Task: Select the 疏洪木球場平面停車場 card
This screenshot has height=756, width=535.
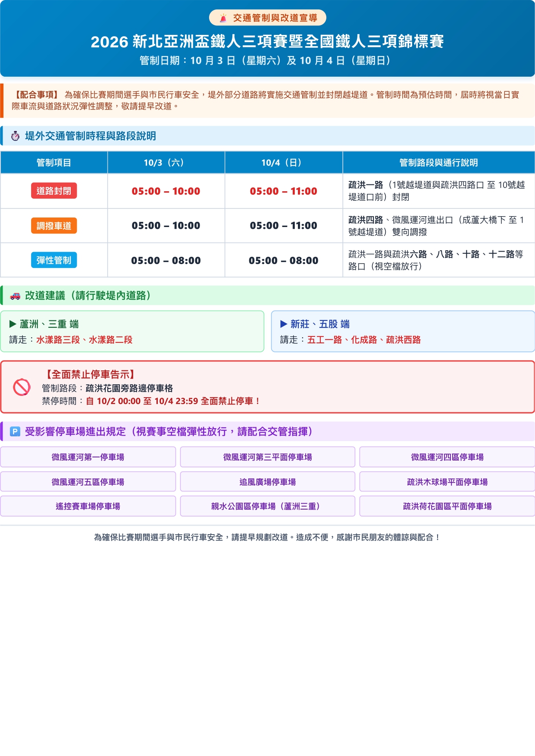Action: (x=447, y=482)
